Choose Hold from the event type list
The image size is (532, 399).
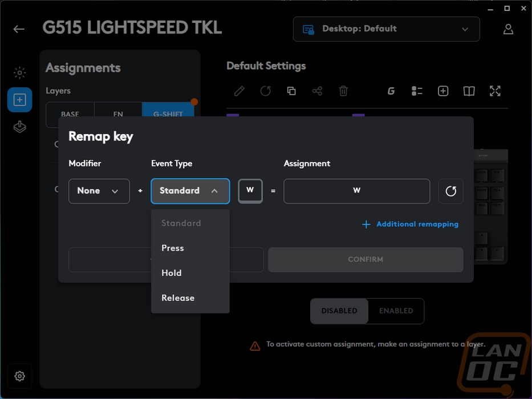190,273
